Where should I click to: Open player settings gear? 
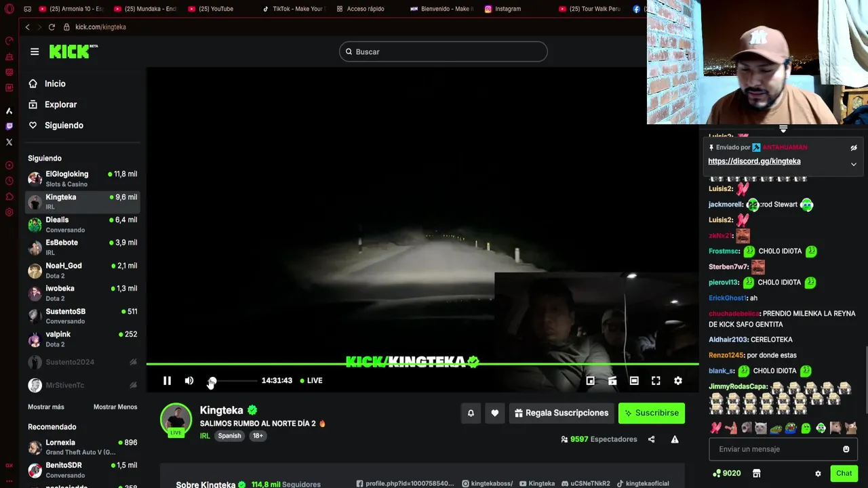(x=678, y=381)
